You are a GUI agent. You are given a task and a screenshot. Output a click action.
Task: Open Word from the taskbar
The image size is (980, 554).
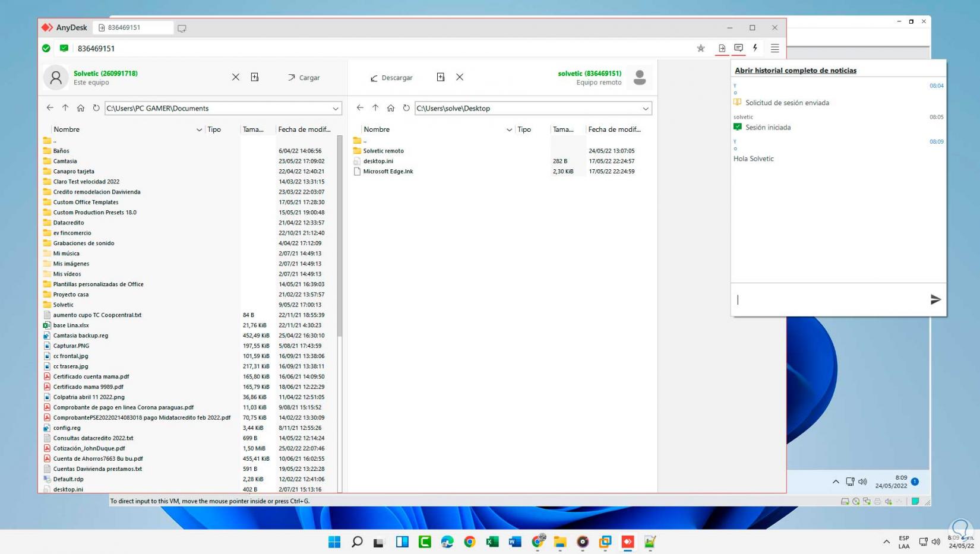pos(515,542)
